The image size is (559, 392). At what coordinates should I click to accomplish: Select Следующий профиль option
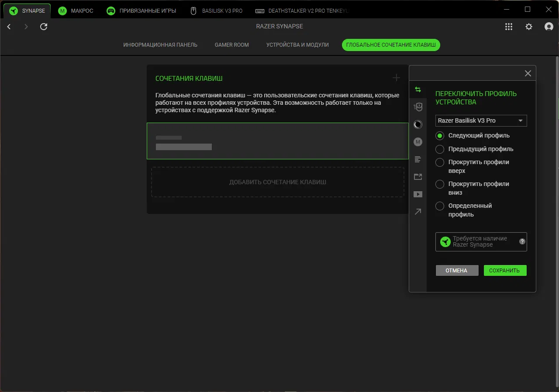(473, 136)
